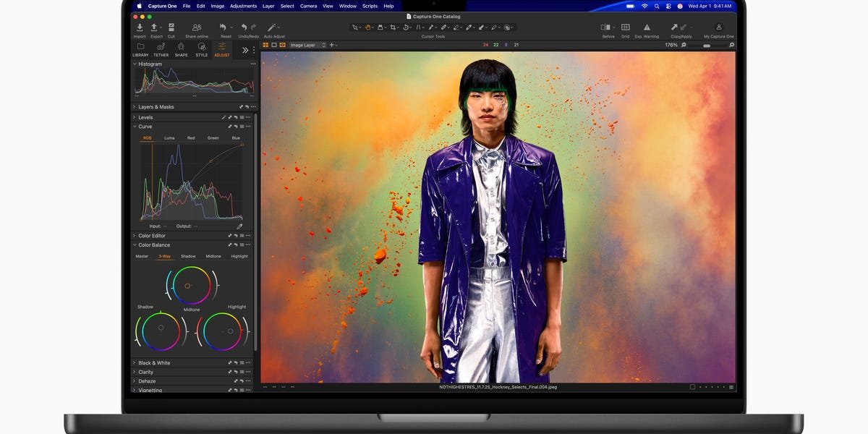
Task: Select the Midtone tab in Color Balance
Action: pos(213,256)
